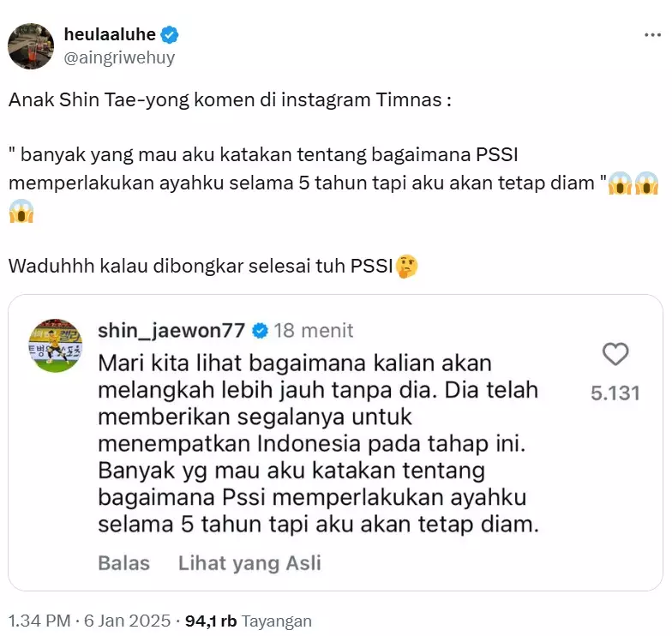The width and height of the screenshot is (672, 636).
Task: Open the @aingriwehuy handle link
Action: pyautogui.click(x=120, y=57)
